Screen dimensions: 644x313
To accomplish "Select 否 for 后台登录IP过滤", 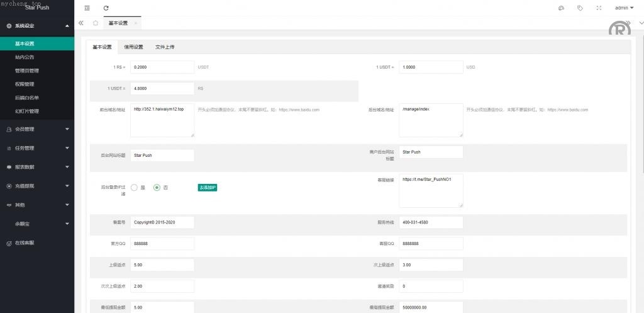I will pyautogui.click(x=157, y=188).
